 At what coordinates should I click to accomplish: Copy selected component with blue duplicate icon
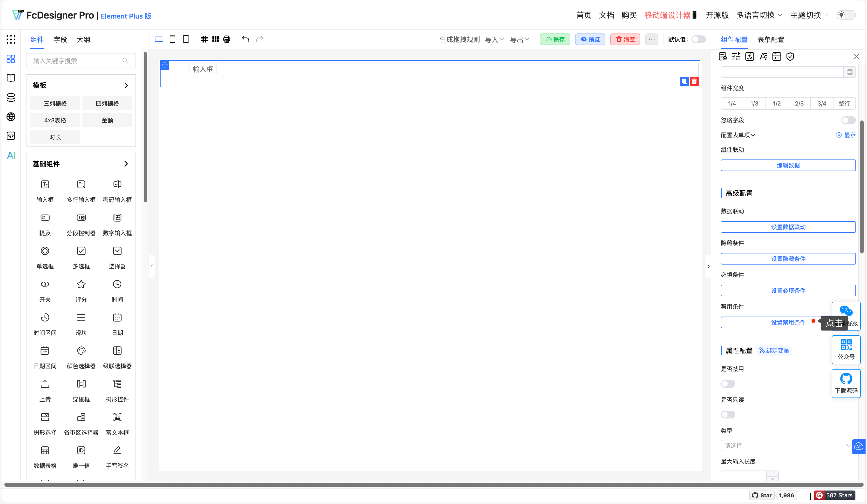[684, 81]
